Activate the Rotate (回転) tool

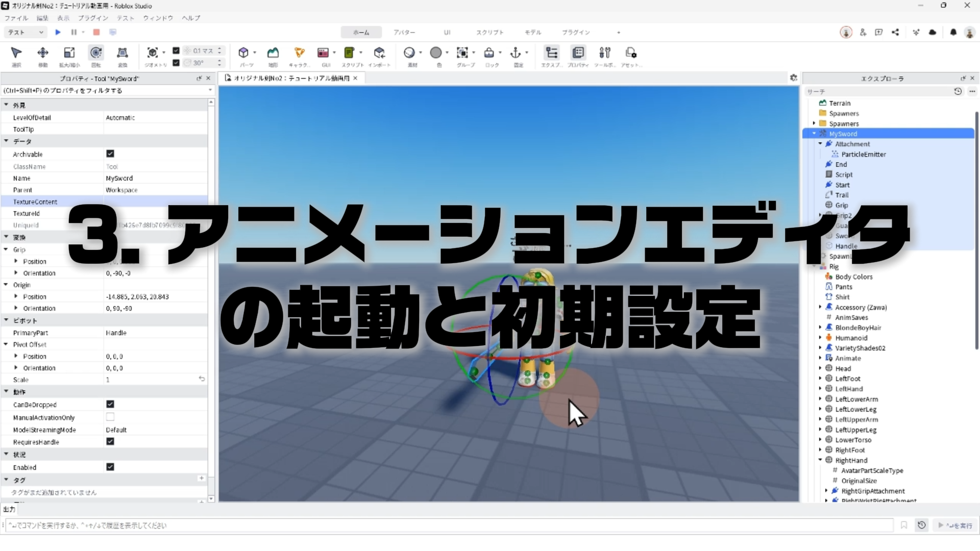coord(96,53)
